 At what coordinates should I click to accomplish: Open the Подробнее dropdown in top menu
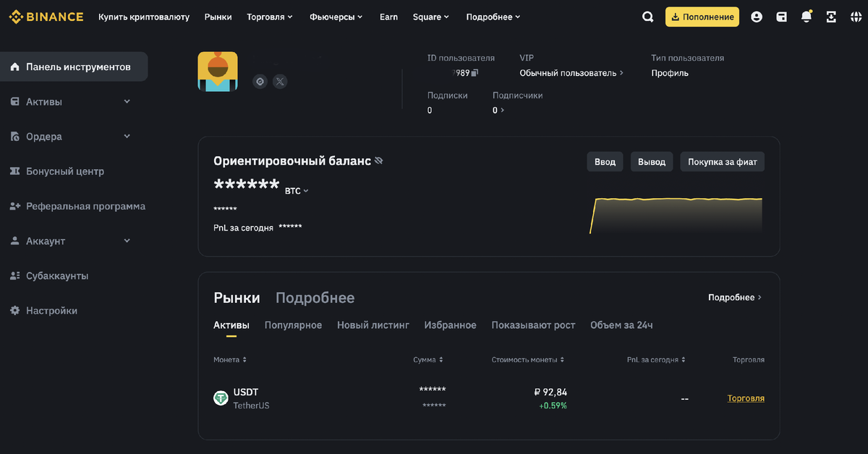click(493, 17)
